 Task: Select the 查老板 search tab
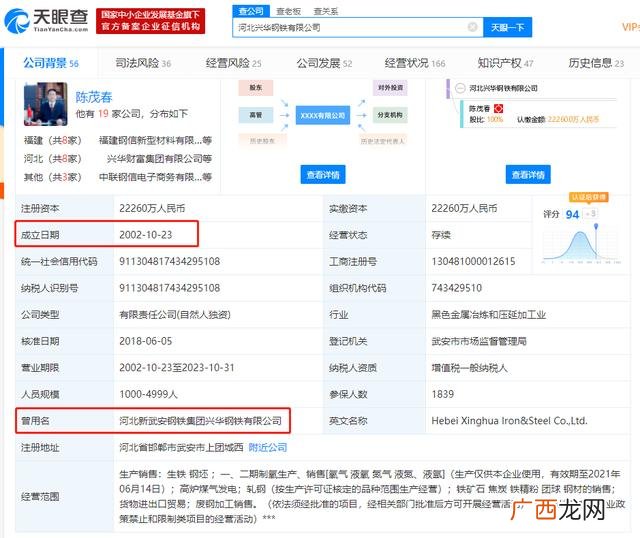(x=288, y=11)
